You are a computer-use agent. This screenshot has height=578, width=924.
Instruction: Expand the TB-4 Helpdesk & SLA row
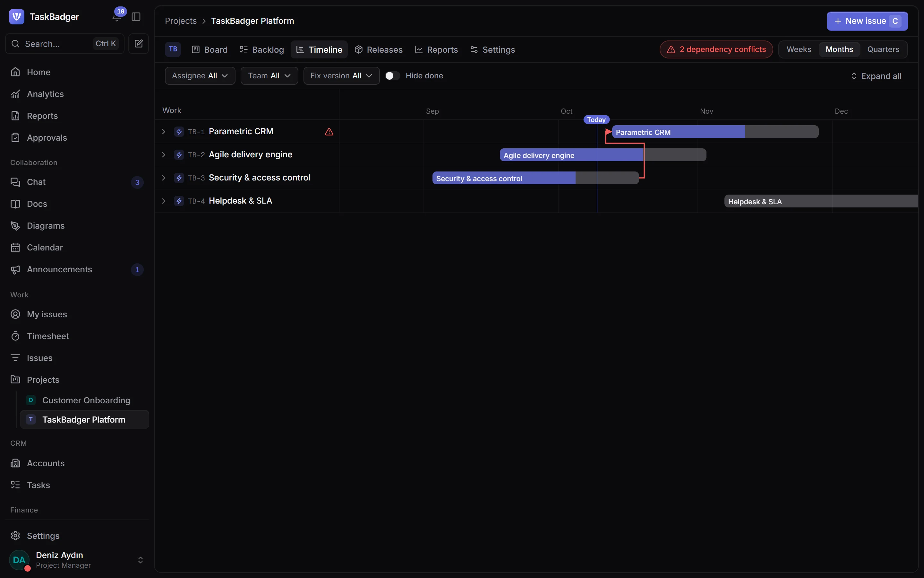(x=164, y=201)
